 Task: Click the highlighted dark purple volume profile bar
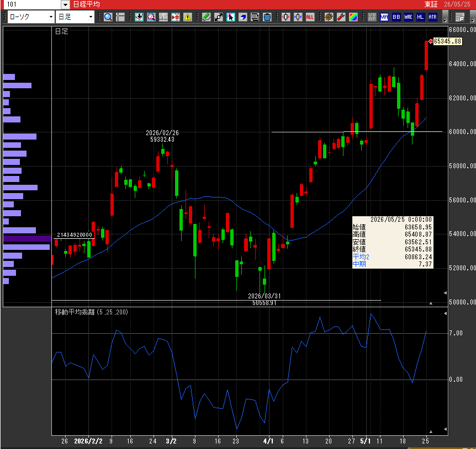27,239
